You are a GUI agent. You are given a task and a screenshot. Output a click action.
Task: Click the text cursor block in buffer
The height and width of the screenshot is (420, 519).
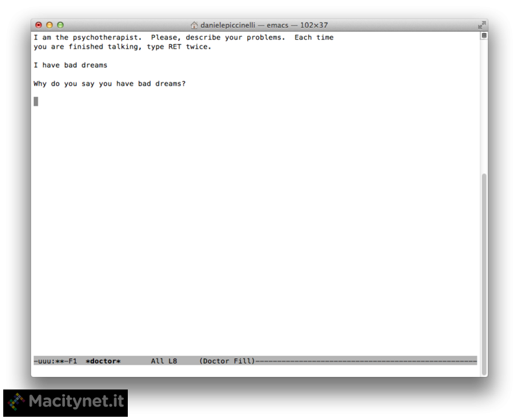coord(36,101)
